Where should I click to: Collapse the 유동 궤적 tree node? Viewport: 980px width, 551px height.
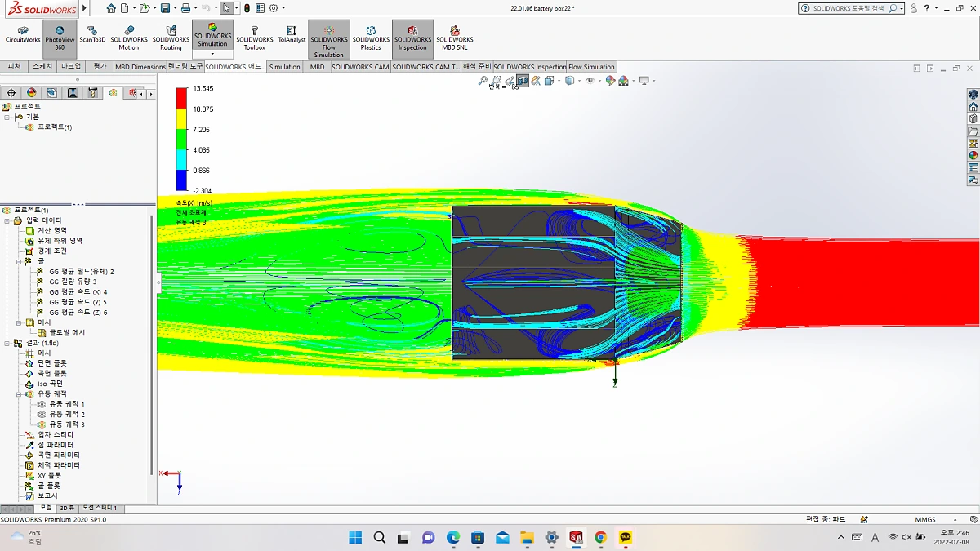click(x=18, y=393)
